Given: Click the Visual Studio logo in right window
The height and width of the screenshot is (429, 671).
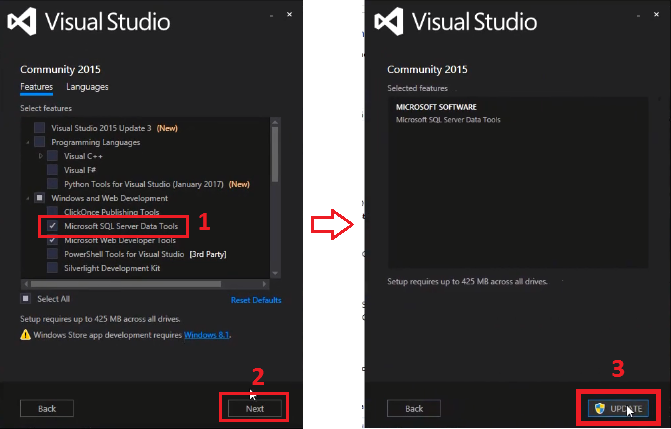Looking at the screenshot, I should pos(389,21).
